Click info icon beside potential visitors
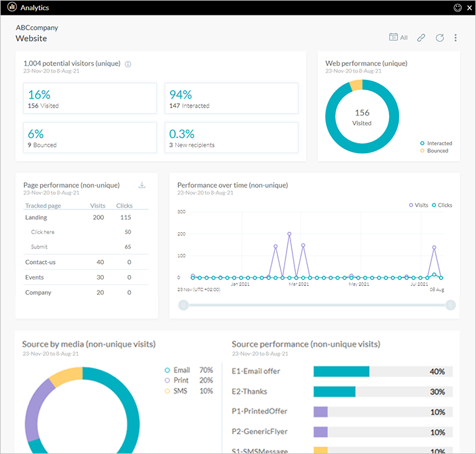This screenshot has height=454, width=476. [128, 64]
